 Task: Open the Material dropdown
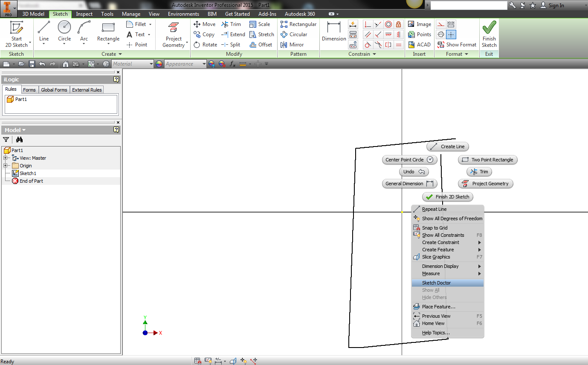tap(151, 63)
